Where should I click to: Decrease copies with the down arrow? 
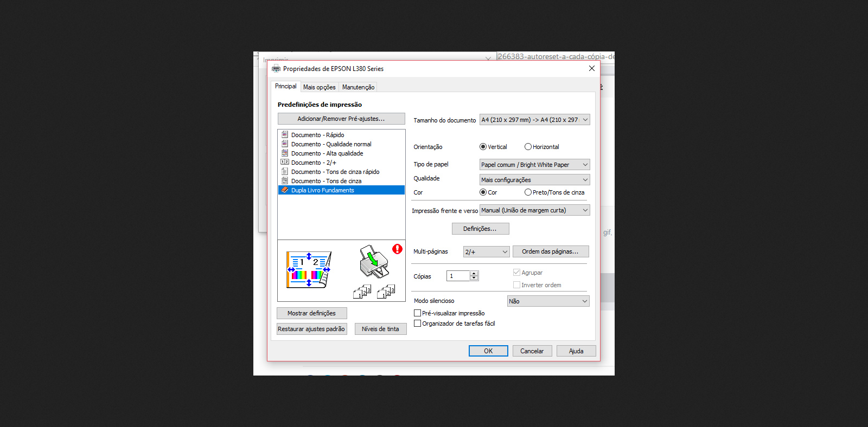pyautogui.click(x=474, y=279)
